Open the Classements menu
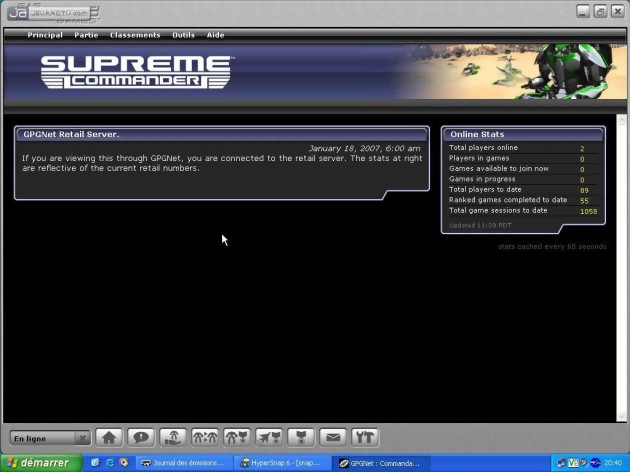630x472 pixels. (135, 35)
